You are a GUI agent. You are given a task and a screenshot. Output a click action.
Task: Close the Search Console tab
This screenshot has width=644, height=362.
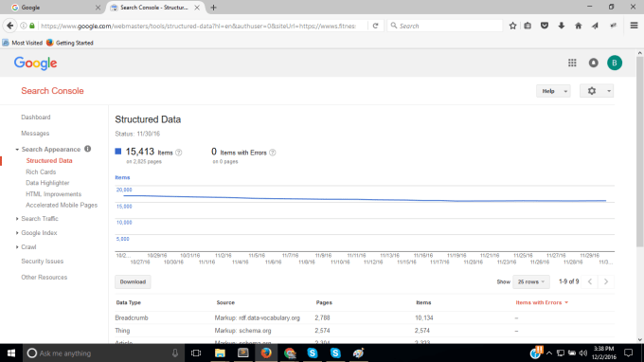pyautogui.click(x=197, y=8)
